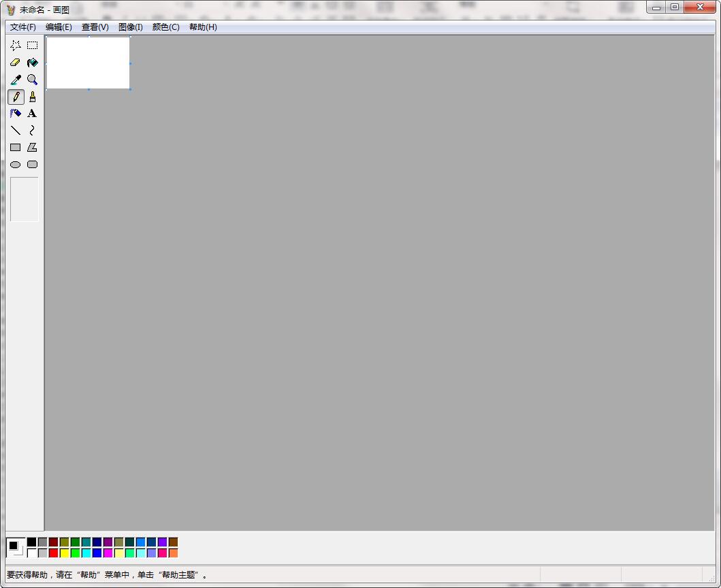The image size is (721, 588).
Task: Select the Rounded Rectangle tool
Action: pyautogui.click(x=32, y=164)
